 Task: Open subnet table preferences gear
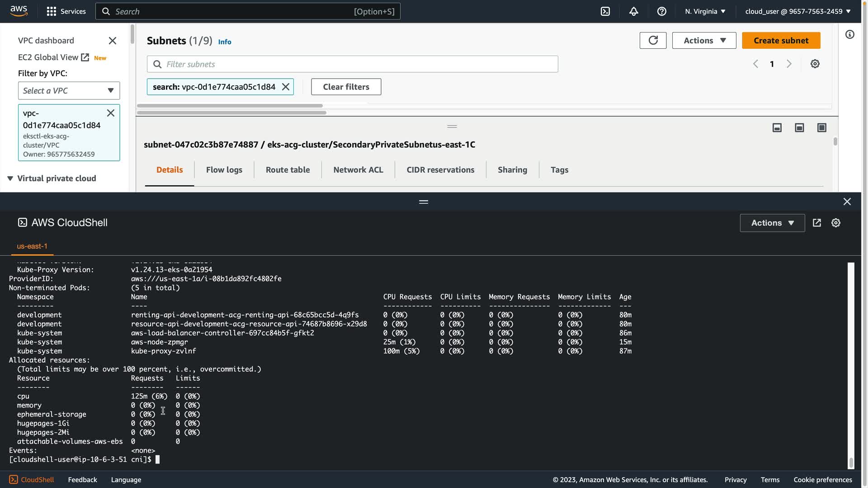coord(815,64)
